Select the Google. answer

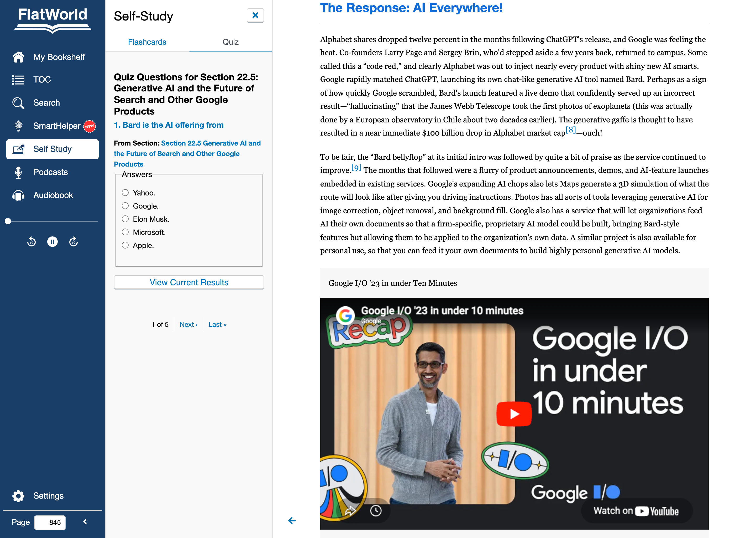(x=125, y=206)
